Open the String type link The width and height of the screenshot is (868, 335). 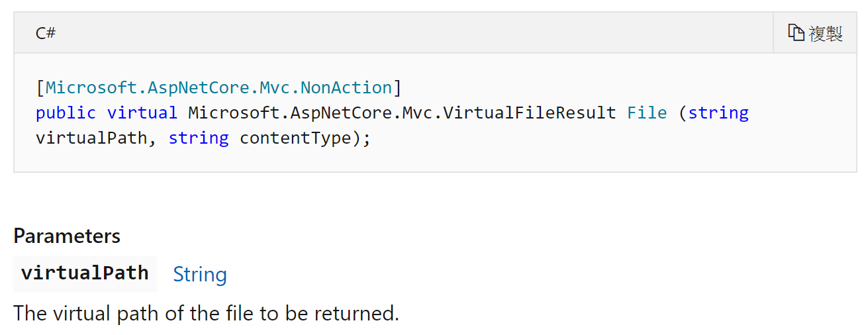click(x=200, y=274)
